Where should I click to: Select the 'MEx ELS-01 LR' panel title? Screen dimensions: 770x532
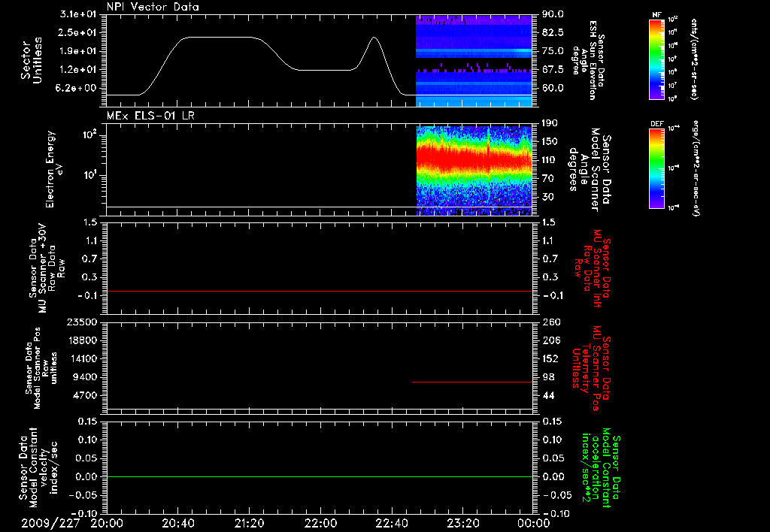point(150,116)
